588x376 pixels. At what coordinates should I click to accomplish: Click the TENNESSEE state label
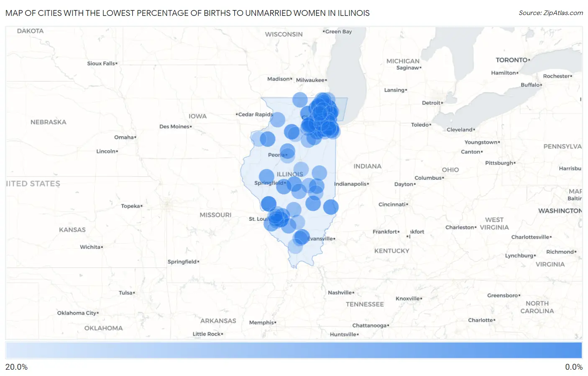coord(365,304)
